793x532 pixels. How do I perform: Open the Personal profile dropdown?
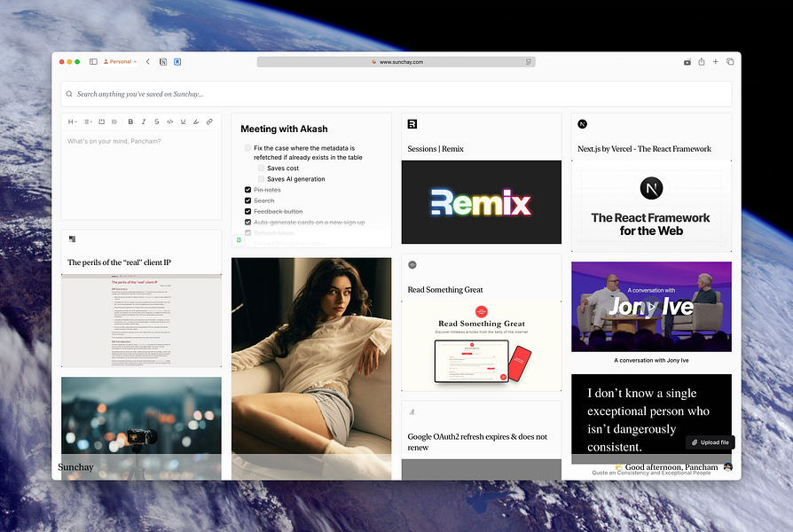coord(121,62)
